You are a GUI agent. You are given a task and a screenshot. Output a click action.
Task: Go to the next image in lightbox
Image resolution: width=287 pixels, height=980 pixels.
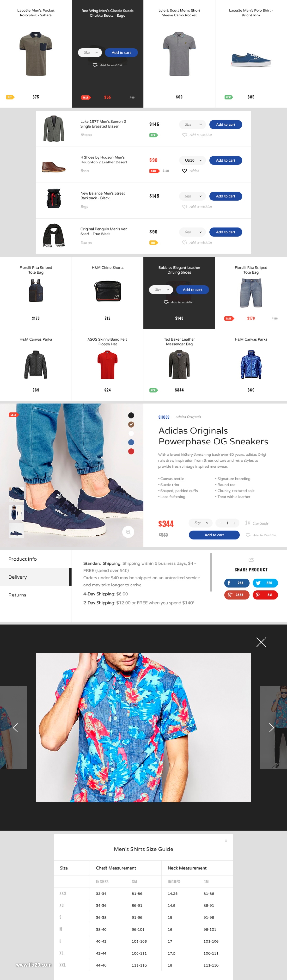271,728
